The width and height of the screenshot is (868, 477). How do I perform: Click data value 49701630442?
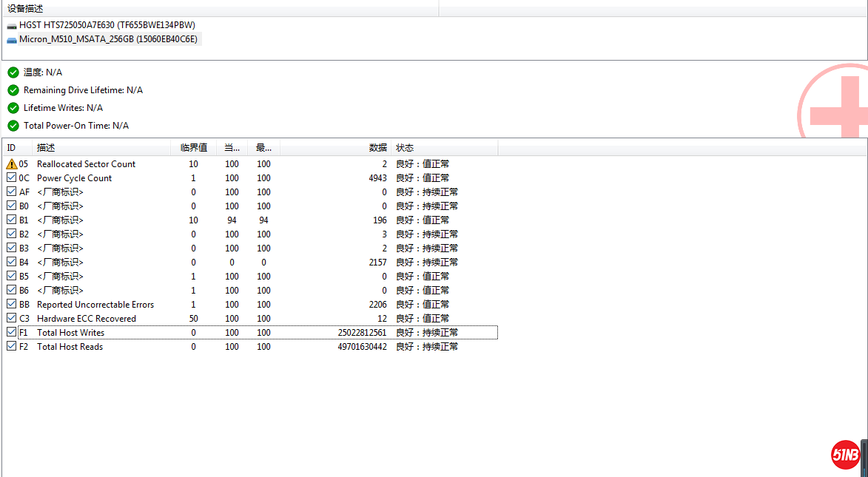tap(362, 346)
